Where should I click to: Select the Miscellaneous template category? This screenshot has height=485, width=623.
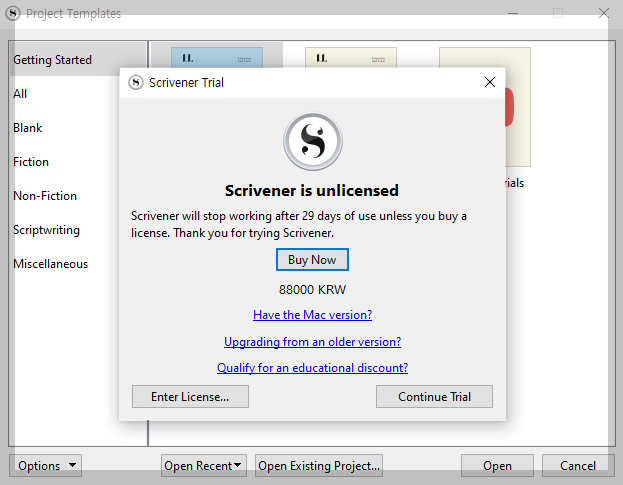(50, 264)
